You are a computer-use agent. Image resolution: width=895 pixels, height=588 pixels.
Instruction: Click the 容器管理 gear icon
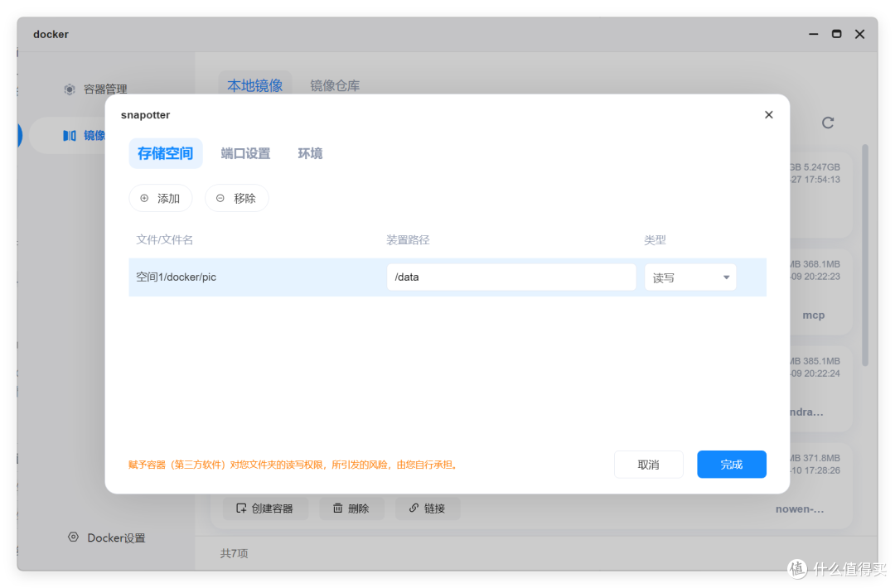(x=69, y=89)
